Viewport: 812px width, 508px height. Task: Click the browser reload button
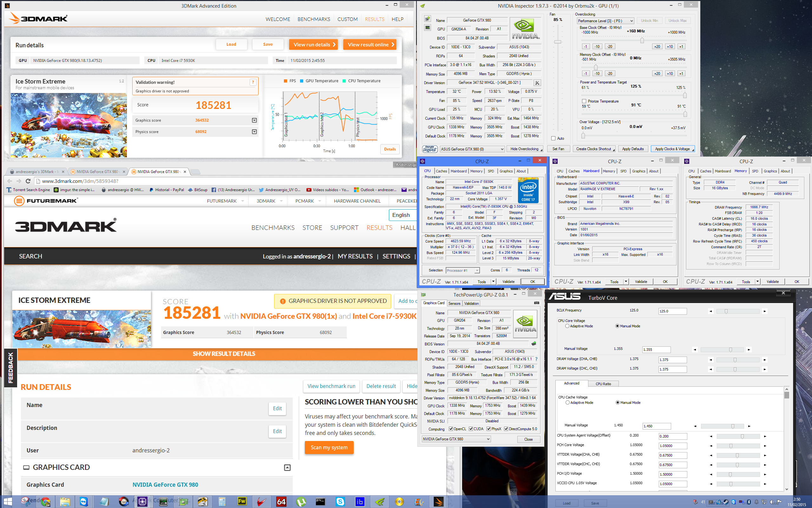pos(28,181)
